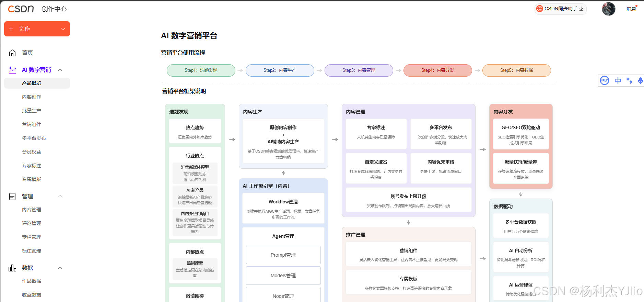Click the 汇集新媒体模型 card
This screenshot has width=644, height=302.
pos(195,173)
